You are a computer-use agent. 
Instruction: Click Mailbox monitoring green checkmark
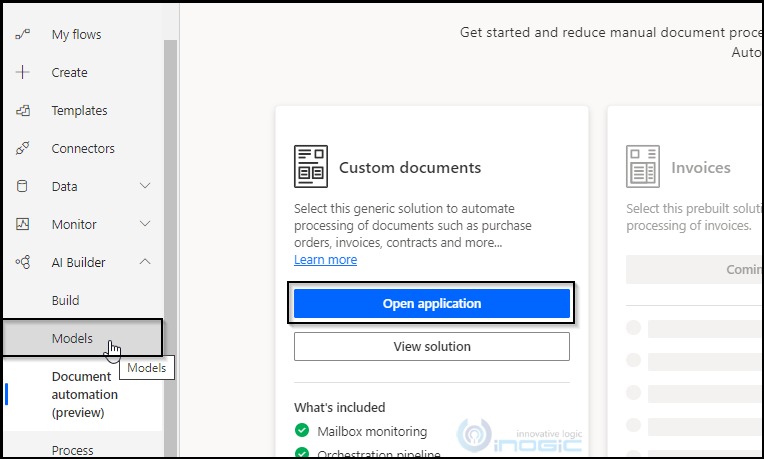(x=302, y=431)
